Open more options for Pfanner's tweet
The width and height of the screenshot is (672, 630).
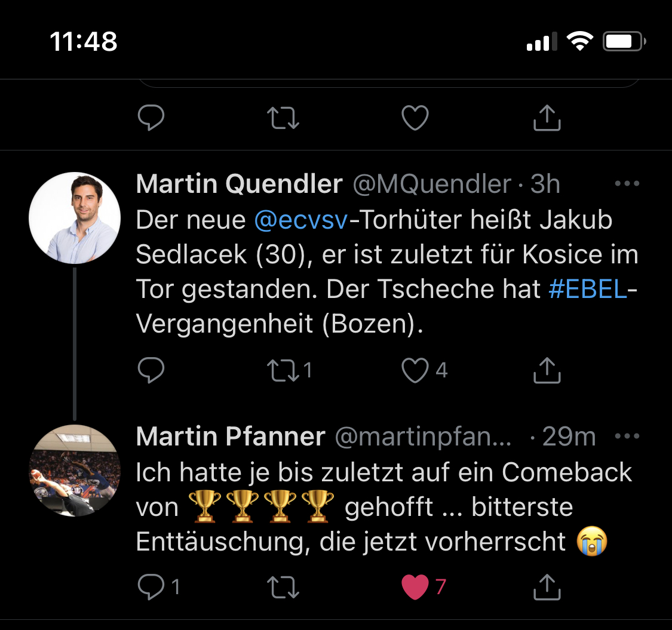[x=627, y=437]
